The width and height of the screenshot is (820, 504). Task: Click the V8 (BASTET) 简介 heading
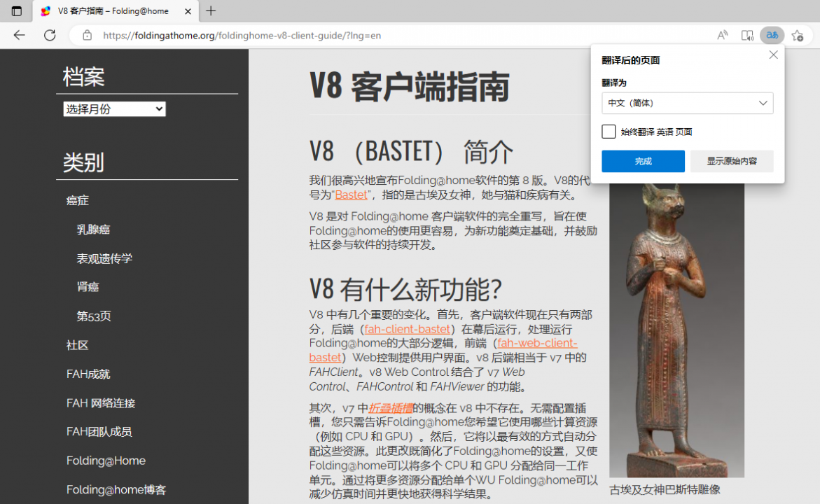pyautogui.click(x=411, y=152)
